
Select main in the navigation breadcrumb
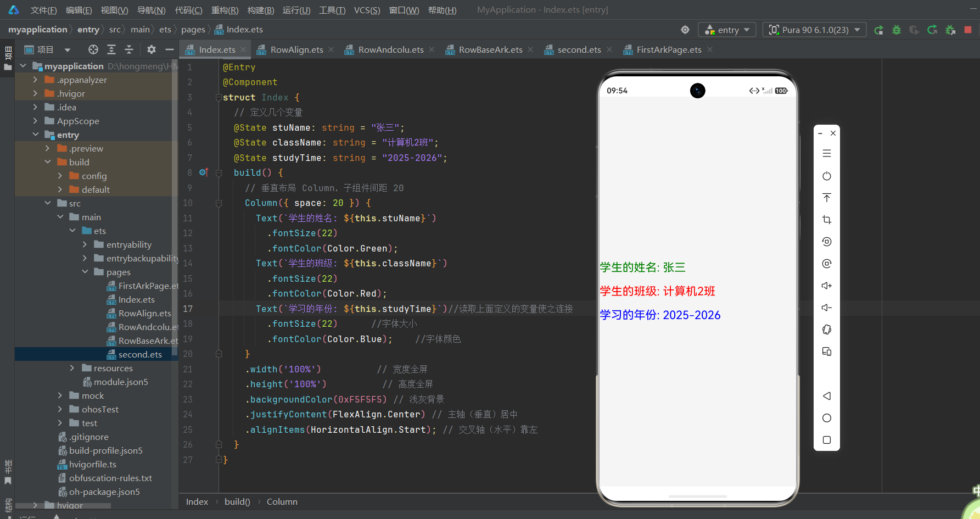point(140,30)
